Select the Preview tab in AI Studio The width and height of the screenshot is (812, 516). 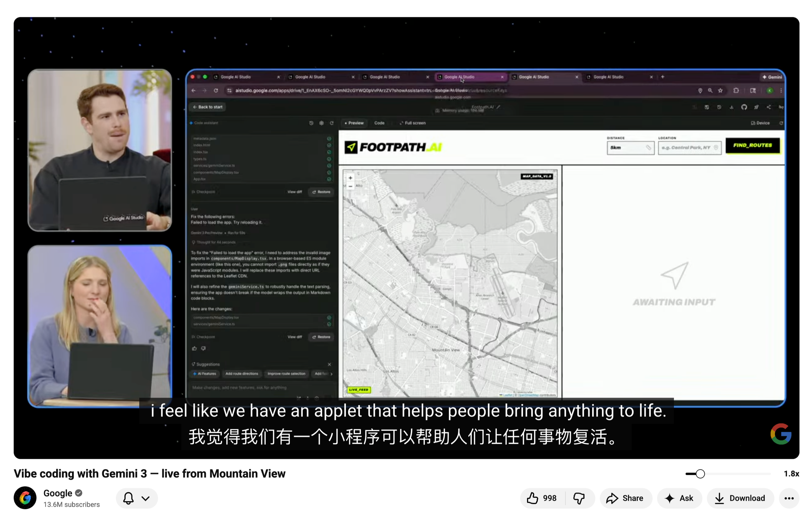pyautogui.click(x=354, y=123)
